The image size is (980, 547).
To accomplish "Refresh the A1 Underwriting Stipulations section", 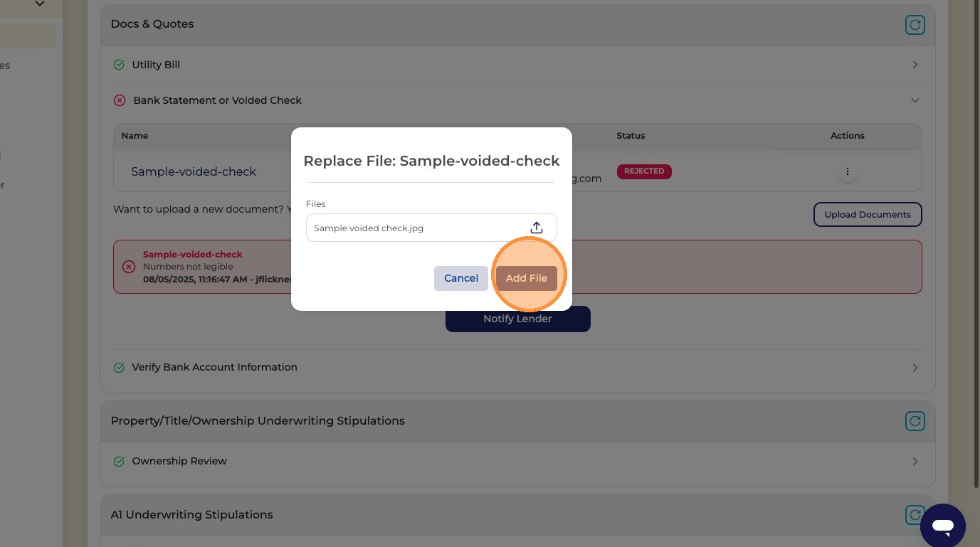I will (x=914, y=514).
